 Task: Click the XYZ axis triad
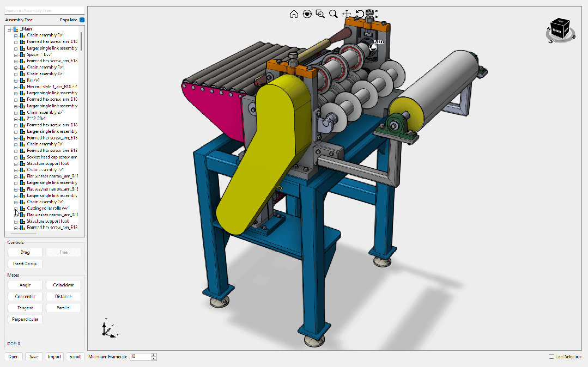(x=110, y=328)
